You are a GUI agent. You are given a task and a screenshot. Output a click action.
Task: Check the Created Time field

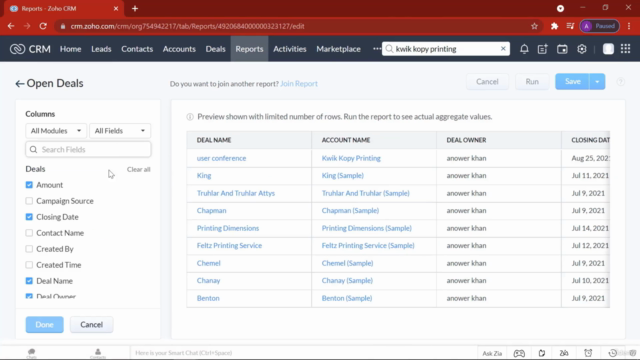29,265
